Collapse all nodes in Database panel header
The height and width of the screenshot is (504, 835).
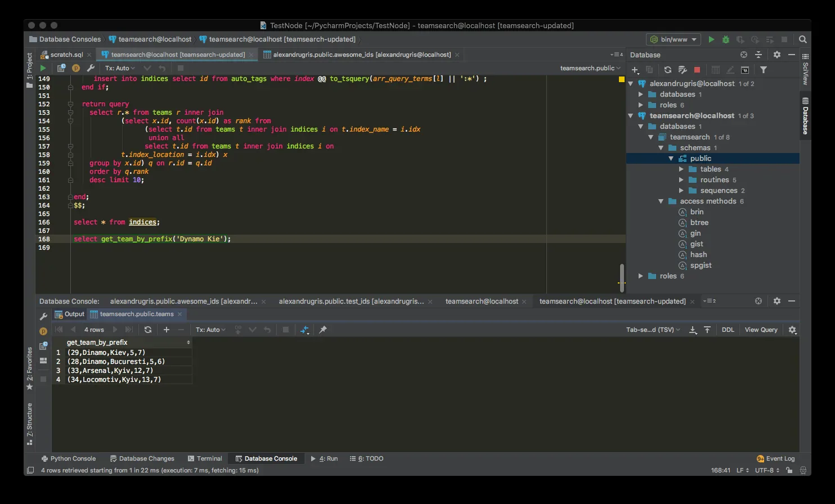(x=758, y=55)
